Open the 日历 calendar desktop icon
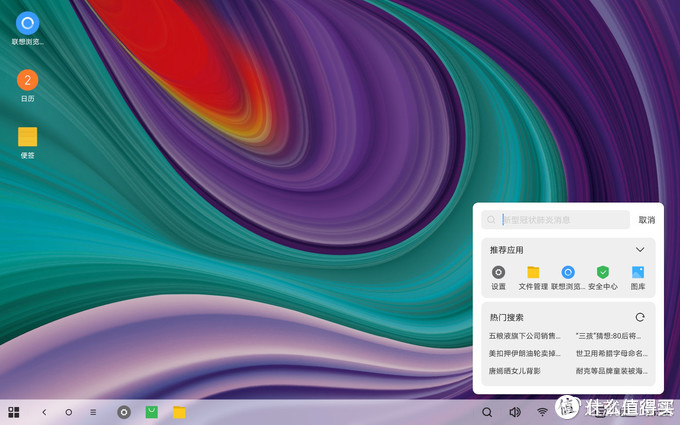Screen dimensions: 680x425 [28, 80]
